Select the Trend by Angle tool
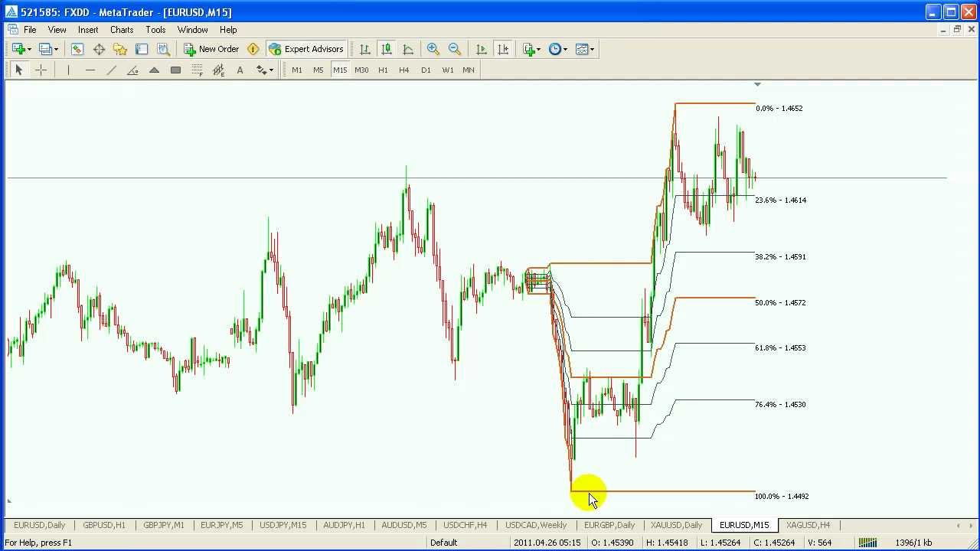This screenshot has height=551, width=980. (132, 70)
